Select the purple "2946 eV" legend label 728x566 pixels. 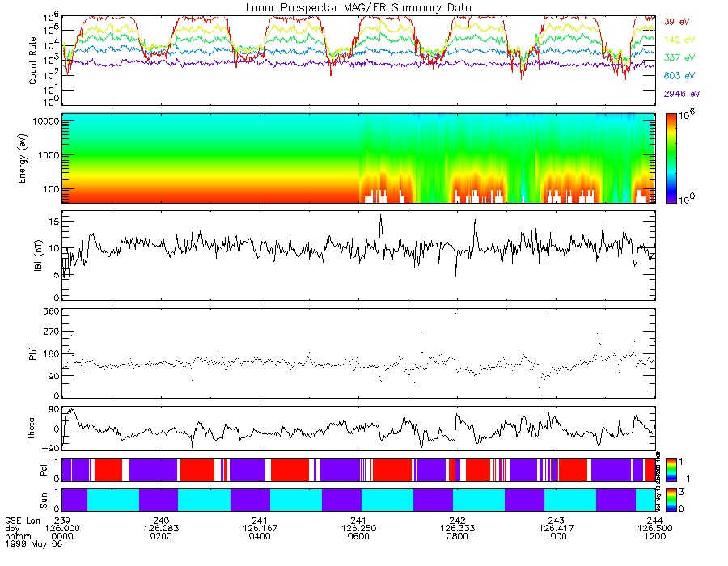pos(682,94)
